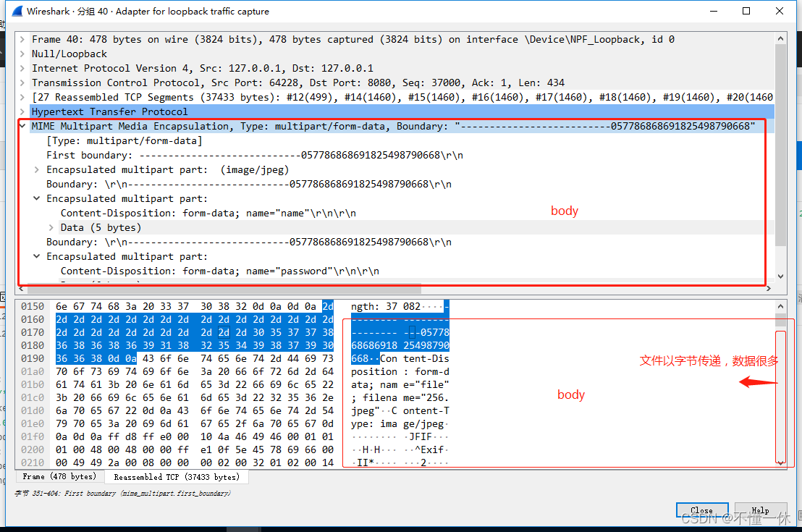Click tree pane horizontal scrollbar left arrow
Viewport: 802px width, 532px height.
(21, 289)
